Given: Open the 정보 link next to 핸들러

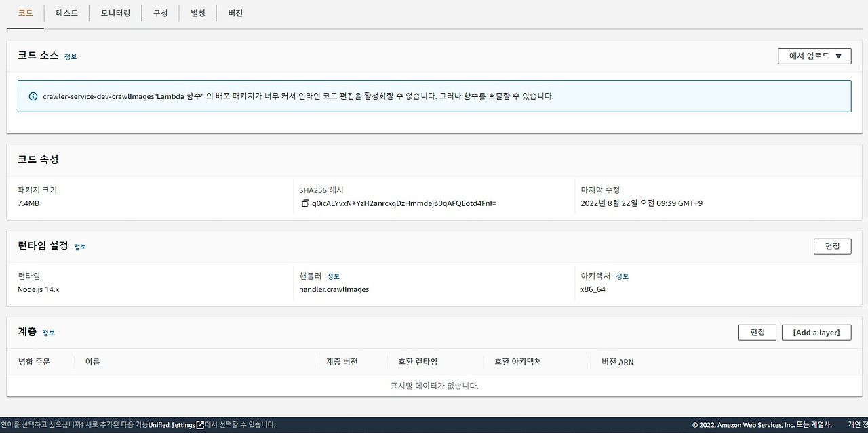Looking at the screenshot, I should coord(333,276).
